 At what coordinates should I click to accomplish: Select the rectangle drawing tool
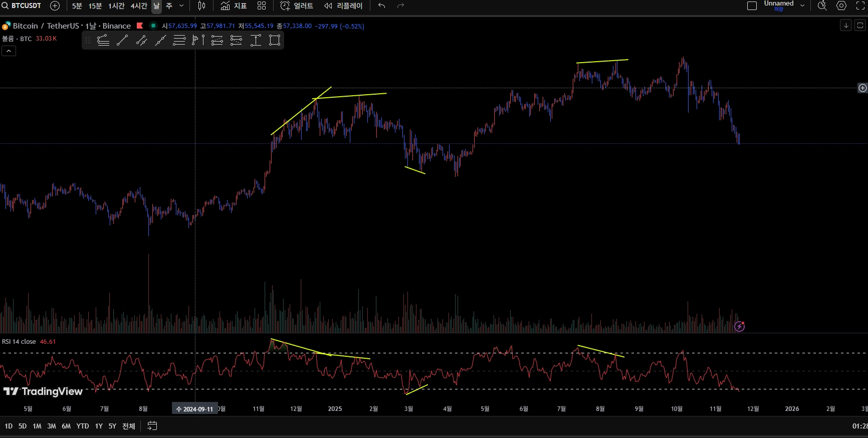(275, 41)
